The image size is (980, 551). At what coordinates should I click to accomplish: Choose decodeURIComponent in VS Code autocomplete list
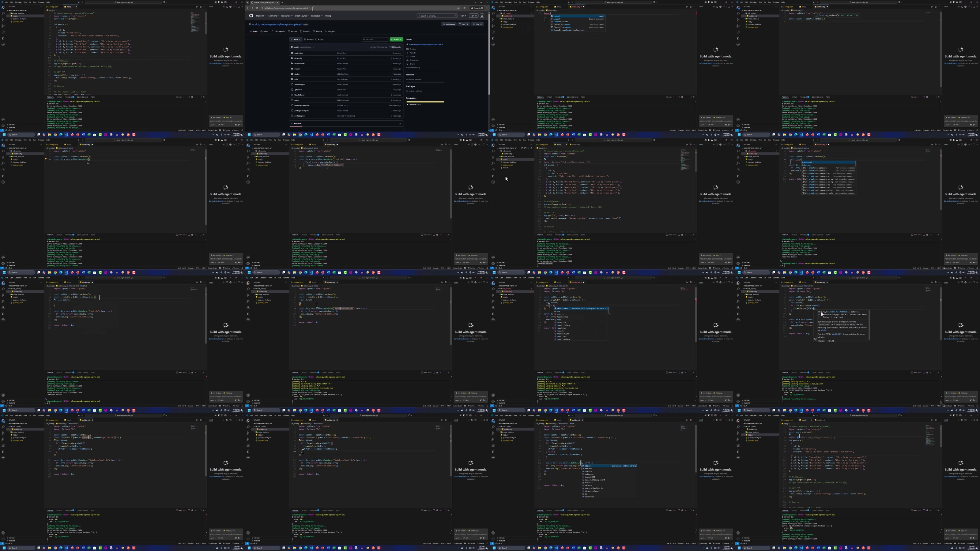pos(609,480)
